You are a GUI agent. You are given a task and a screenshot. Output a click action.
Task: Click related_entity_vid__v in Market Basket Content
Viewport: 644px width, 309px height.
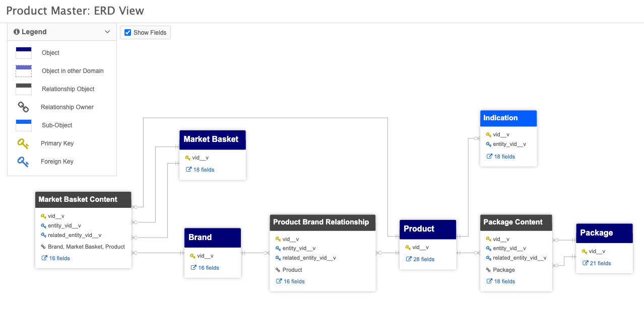click(x=74, y=235)
